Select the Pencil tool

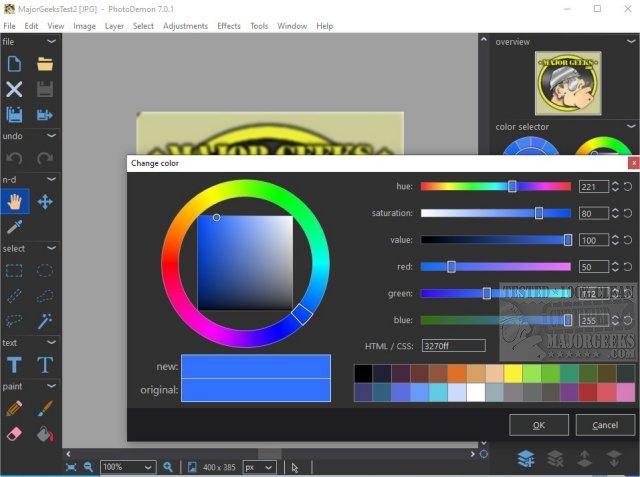point(15,408)
